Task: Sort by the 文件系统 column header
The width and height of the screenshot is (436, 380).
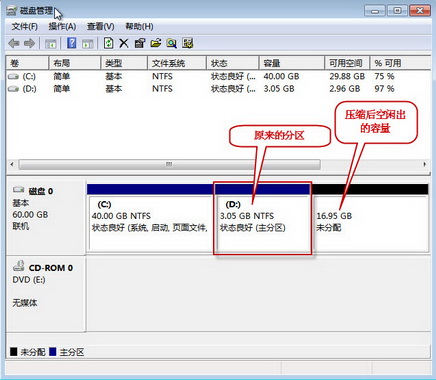Action: [x=177, y=63]
